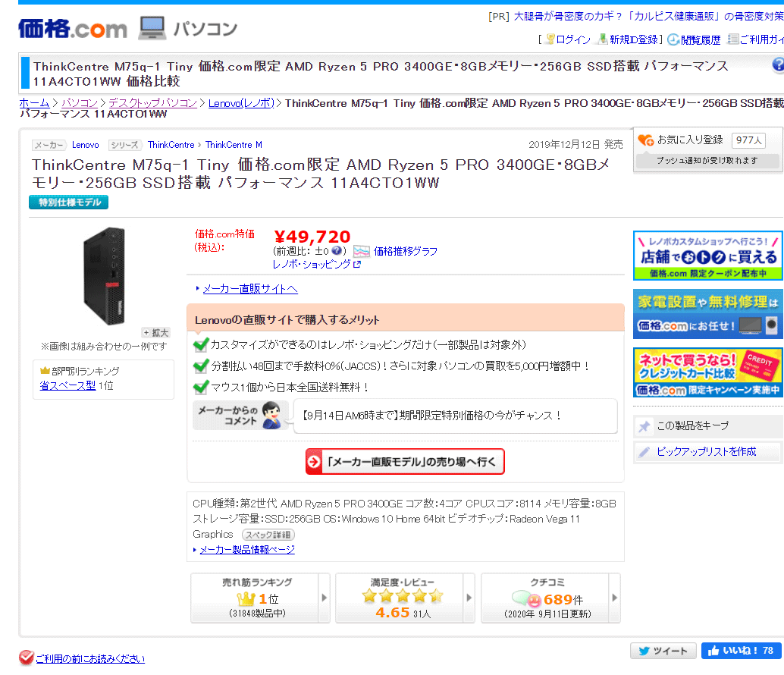Expand arrow beside 満足度・レビュー

(469, 598)
